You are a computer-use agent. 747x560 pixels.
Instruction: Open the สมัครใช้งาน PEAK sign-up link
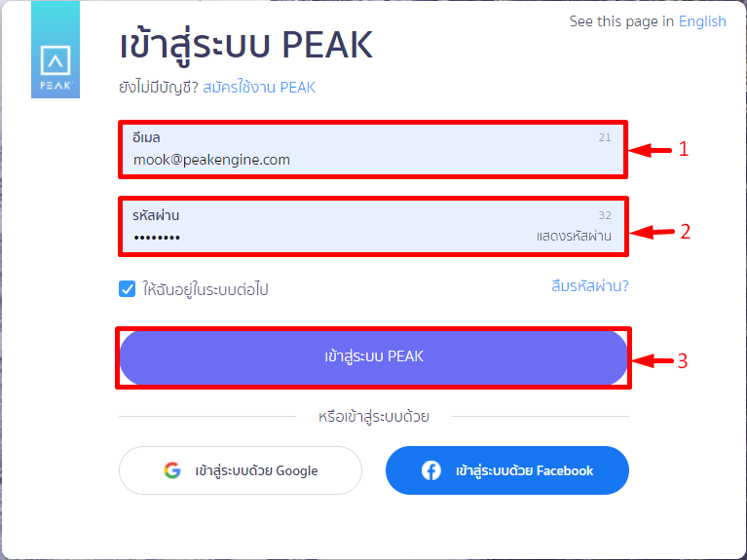click(x=259, y=88)
